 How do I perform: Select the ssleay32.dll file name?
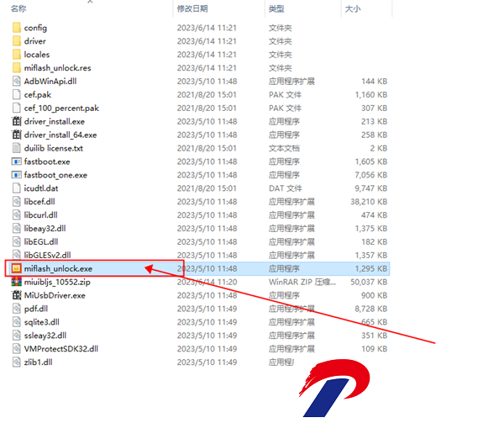coord(45,336)
